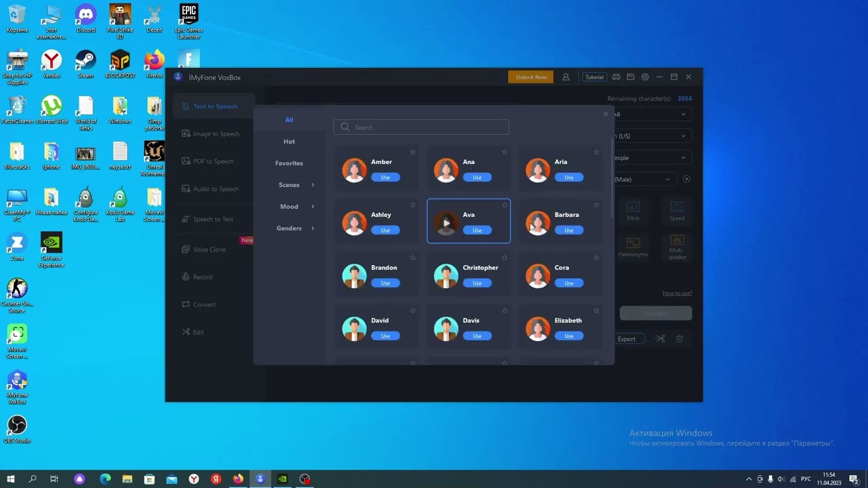This screenshot has height=488, width=868.
Task: Use the Elizabeth voice
Action: click(569, 336)
